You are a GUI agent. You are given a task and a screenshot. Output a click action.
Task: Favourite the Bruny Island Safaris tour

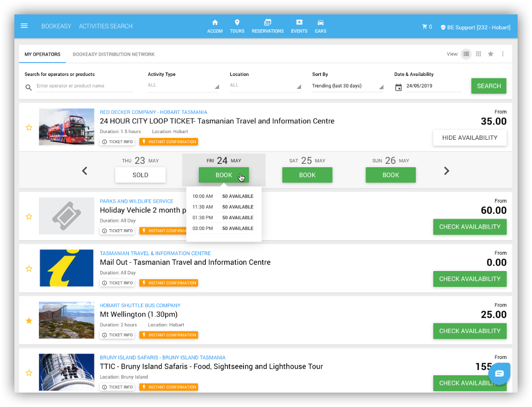click(x=29, y=373)
